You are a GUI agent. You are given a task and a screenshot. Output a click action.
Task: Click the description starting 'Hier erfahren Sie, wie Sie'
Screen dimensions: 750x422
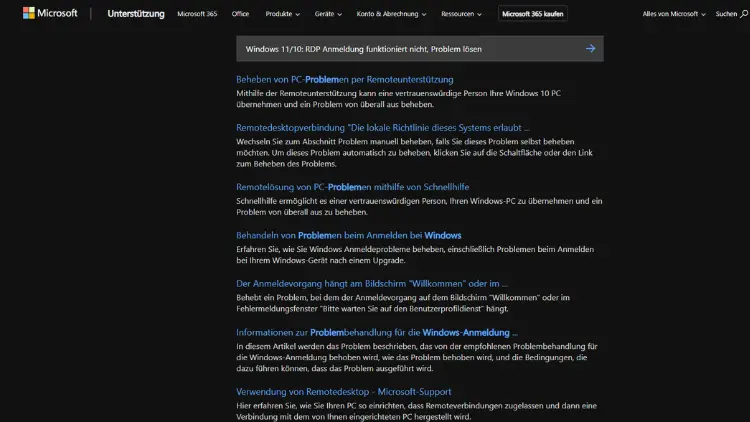(416, 411)
